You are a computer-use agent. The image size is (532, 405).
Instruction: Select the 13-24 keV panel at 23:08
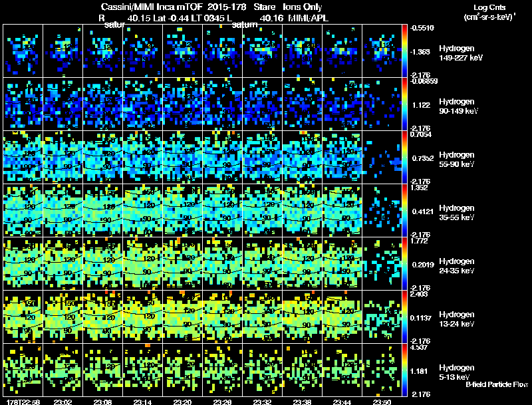103,317
